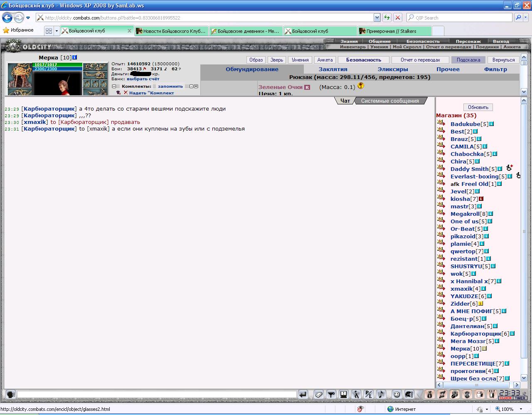
Task: Open the inventory bag icon in bottom bar
Action: (430, 395)
